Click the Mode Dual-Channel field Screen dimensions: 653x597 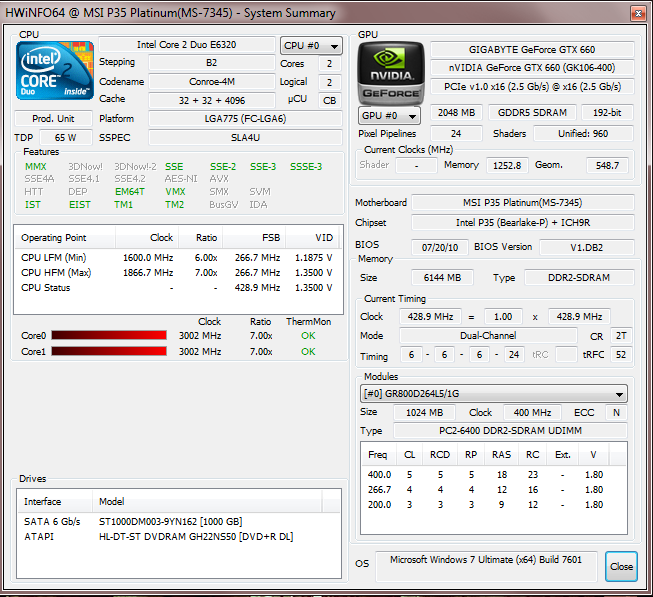coord(488,336)
